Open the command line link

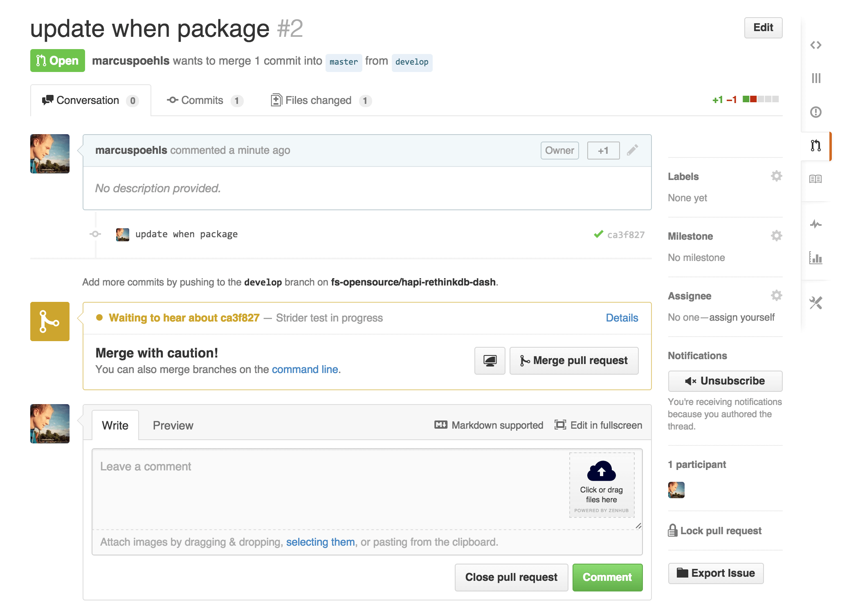pos(305,369)
